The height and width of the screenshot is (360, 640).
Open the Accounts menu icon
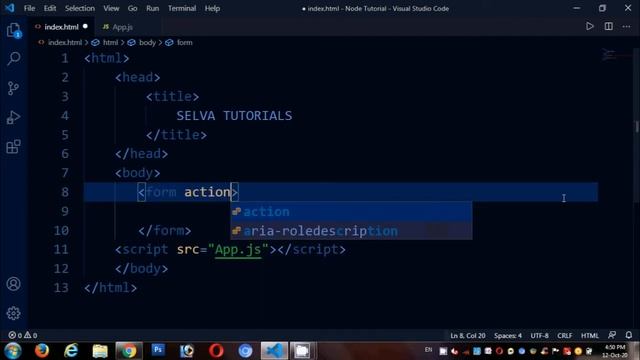pos(13,284)
